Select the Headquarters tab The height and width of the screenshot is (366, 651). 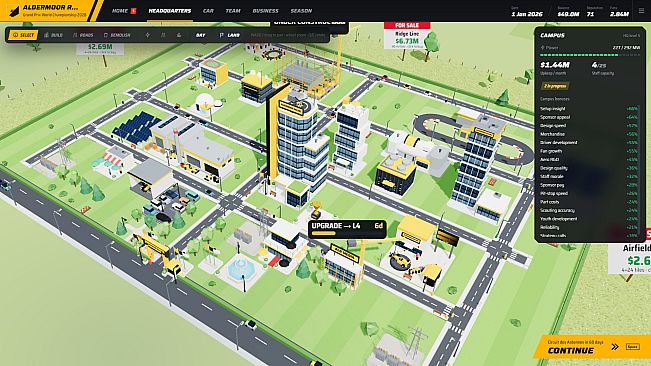[170, 11]
